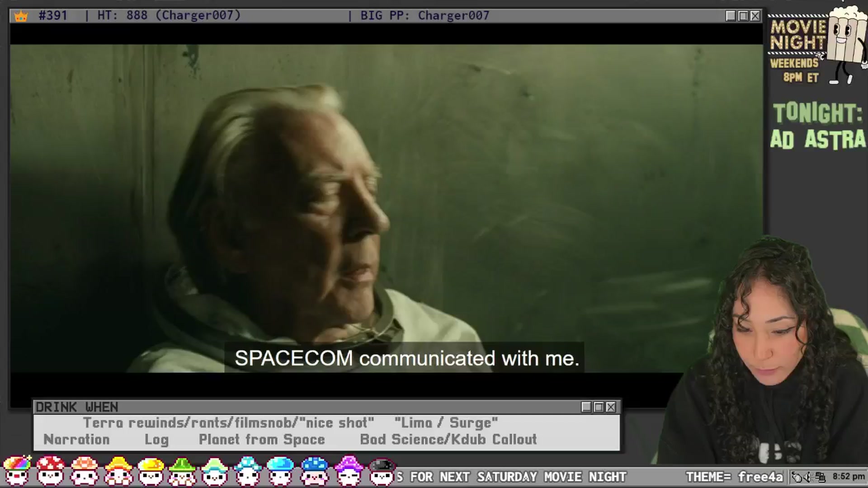Click the yellow round-cap mushroom icon
The height and width of the screenshot is (488, 868).
[x=151, y=471]
